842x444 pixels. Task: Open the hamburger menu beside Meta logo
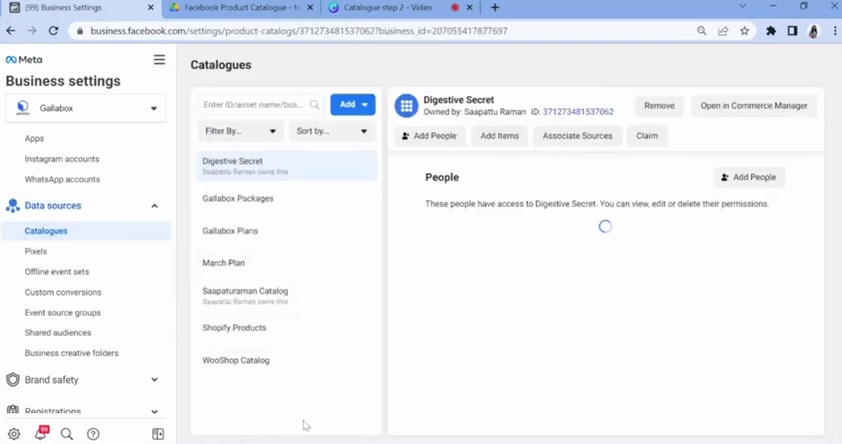click(x=159, y=60)
